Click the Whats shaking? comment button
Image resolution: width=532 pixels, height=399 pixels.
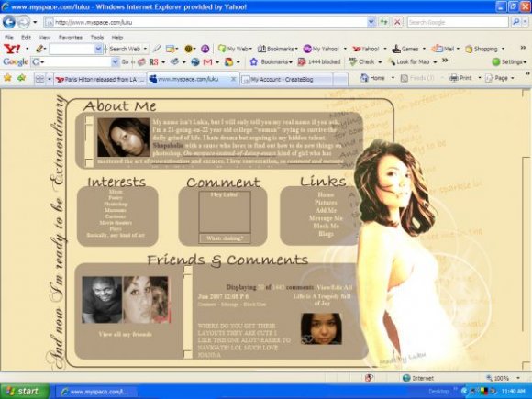225,238
